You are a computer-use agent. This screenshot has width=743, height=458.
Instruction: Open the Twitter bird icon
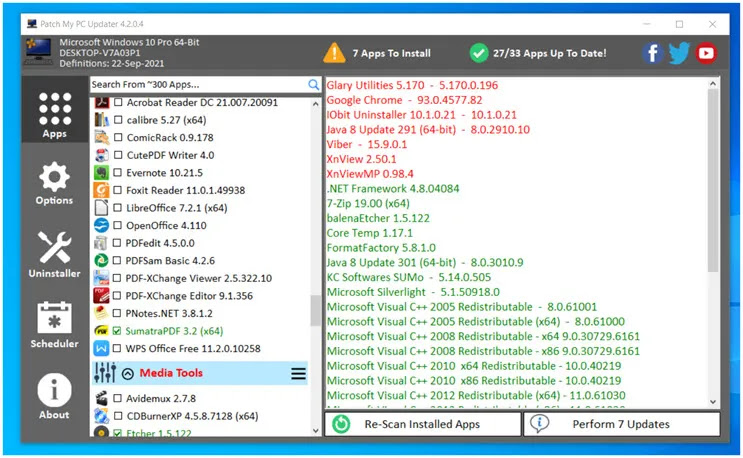pos(679,53)
